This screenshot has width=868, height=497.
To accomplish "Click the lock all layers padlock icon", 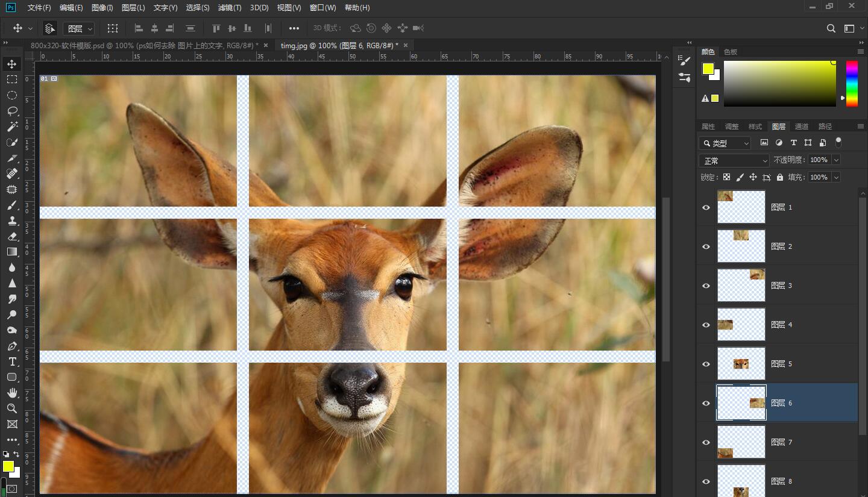I will tap(780, 177).
